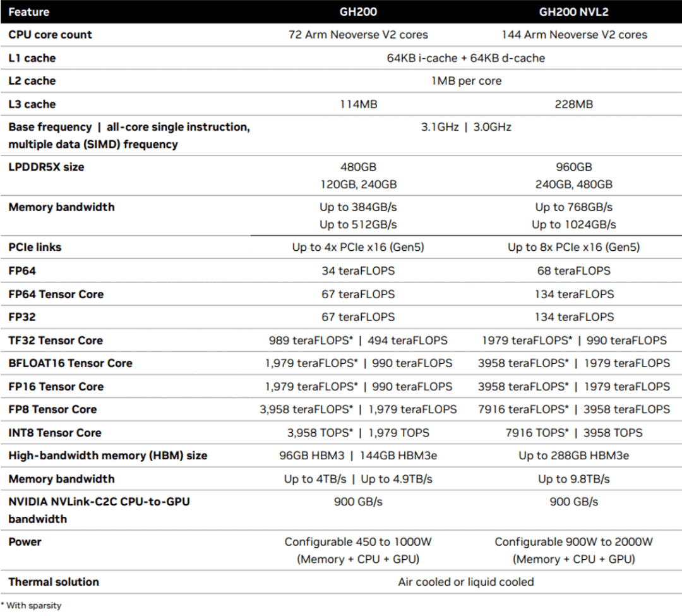Click the 64KB i-cache + 64KB d-cache value

(x=466, y=57)
